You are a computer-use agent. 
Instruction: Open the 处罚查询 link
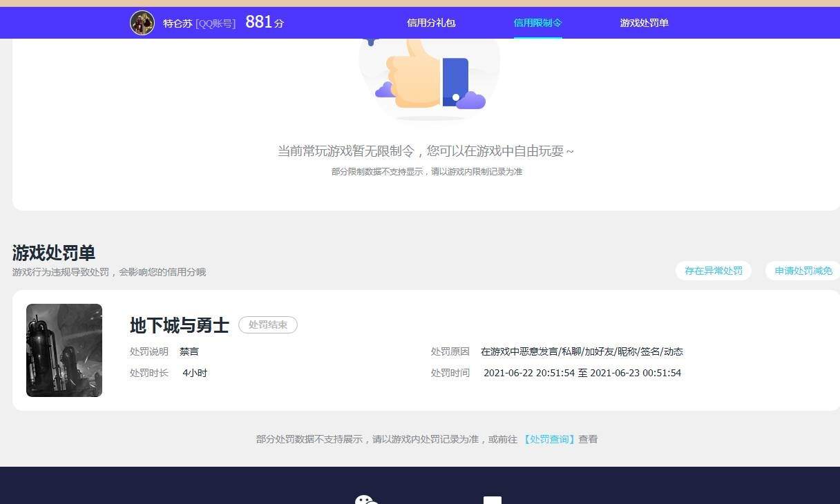(549, 439)
